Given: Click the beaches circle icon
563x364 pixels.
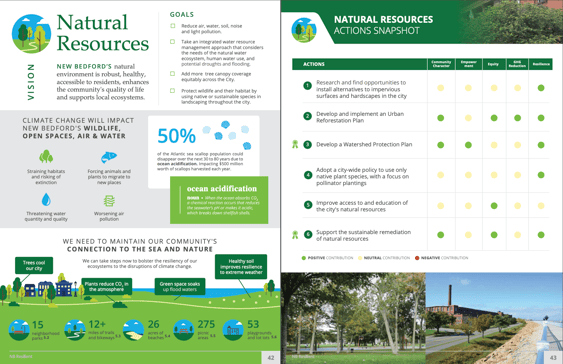Looking at the screenshot, I should [x=133, y=330].
